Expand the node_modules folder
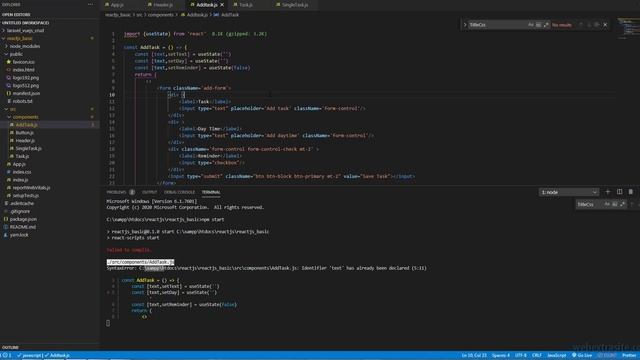This screenshot has height=360, width=640. [x=25, y=46]
